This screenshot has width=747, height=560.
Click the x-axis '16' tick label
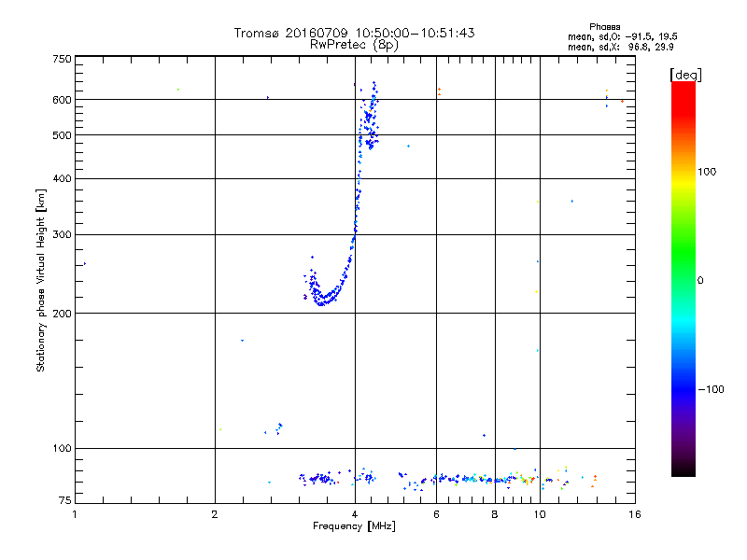635,514
